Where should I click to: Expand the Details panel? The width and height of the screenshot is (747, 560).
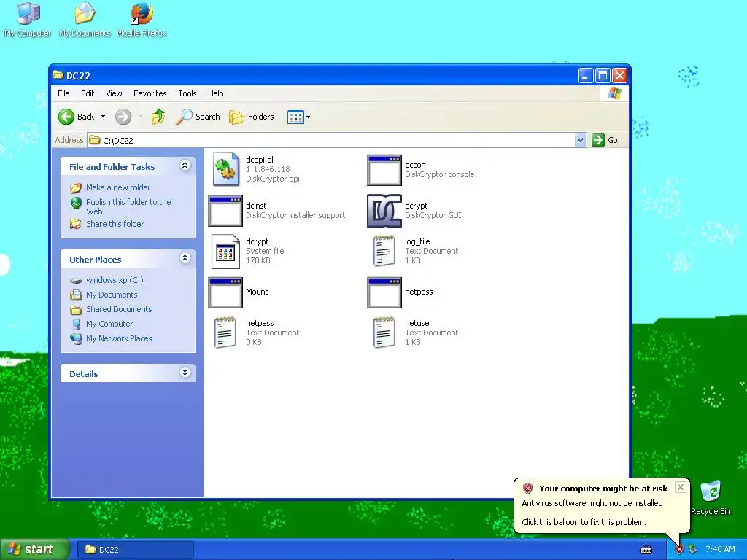(185, 373)
